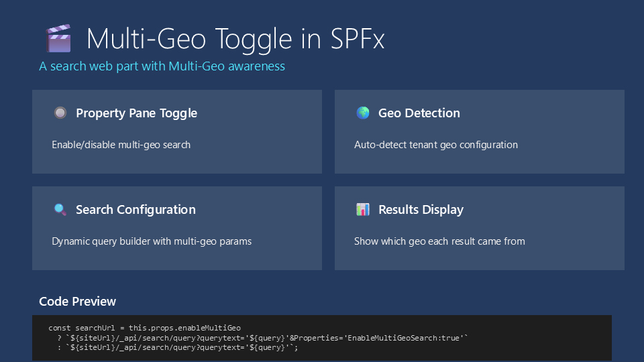Click the clapperboard icon beside the title
644x362 pixels.
point(58,38)
